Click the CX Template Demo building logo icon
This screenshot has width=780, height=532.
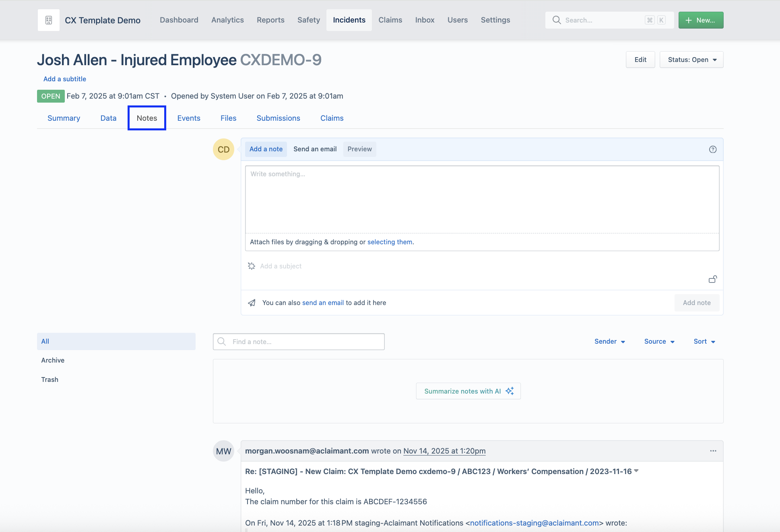(x=49, y=20)
